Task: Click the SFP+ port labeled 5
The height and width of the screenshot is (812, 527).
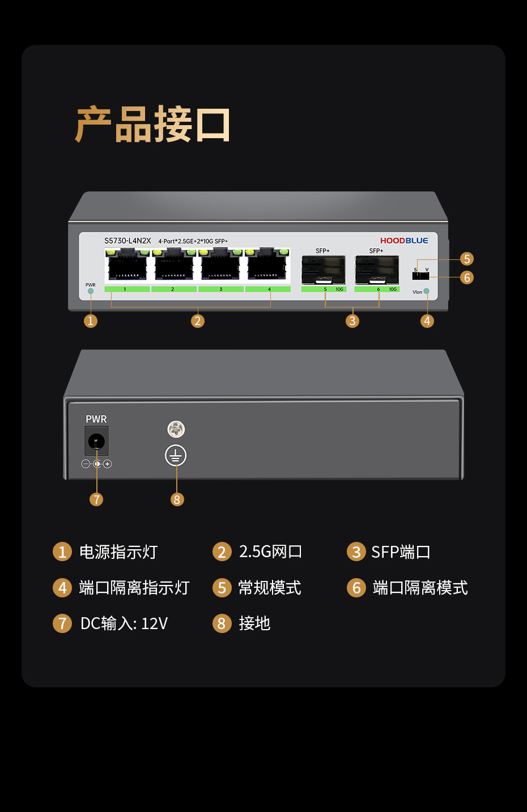Action: point(324,270)
